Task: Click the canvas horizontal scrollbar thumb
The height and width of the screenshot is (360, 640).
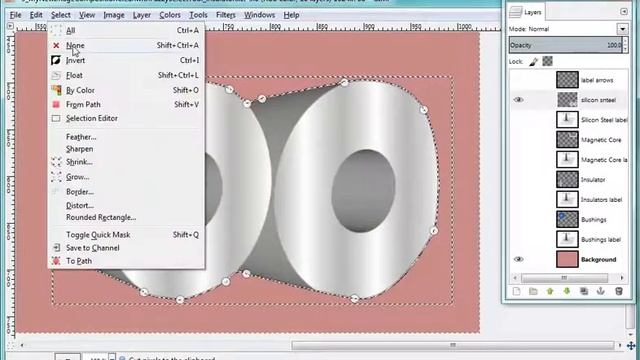Action: 453,345
